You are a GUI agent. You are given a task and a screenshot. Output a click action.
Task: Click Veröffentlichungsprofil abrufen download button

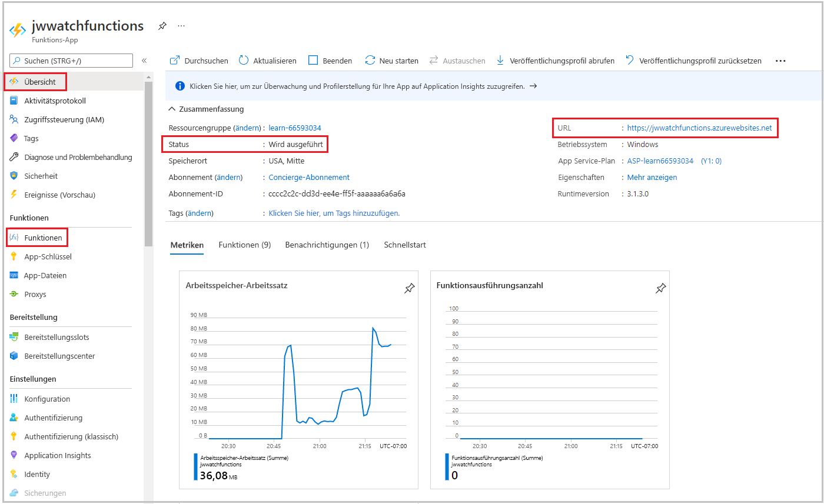[556, 61]
